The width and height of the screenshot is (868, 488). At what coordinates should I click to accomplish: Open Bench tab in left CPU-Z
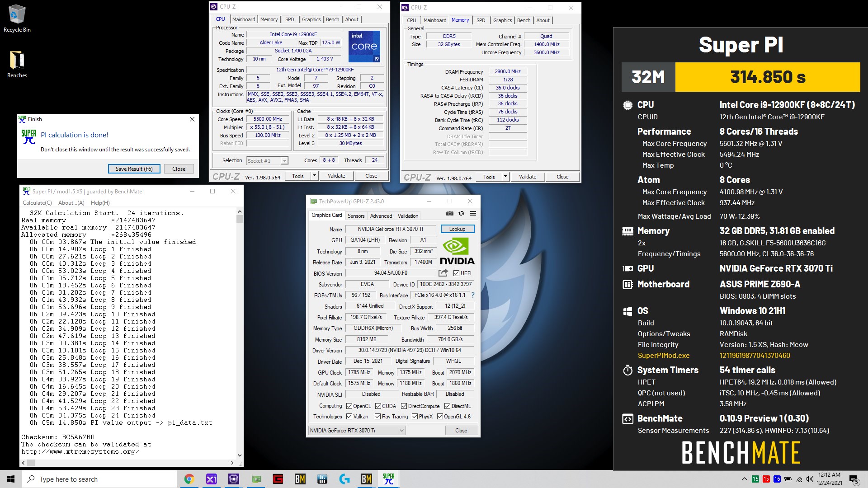click(x=332, y=19)
